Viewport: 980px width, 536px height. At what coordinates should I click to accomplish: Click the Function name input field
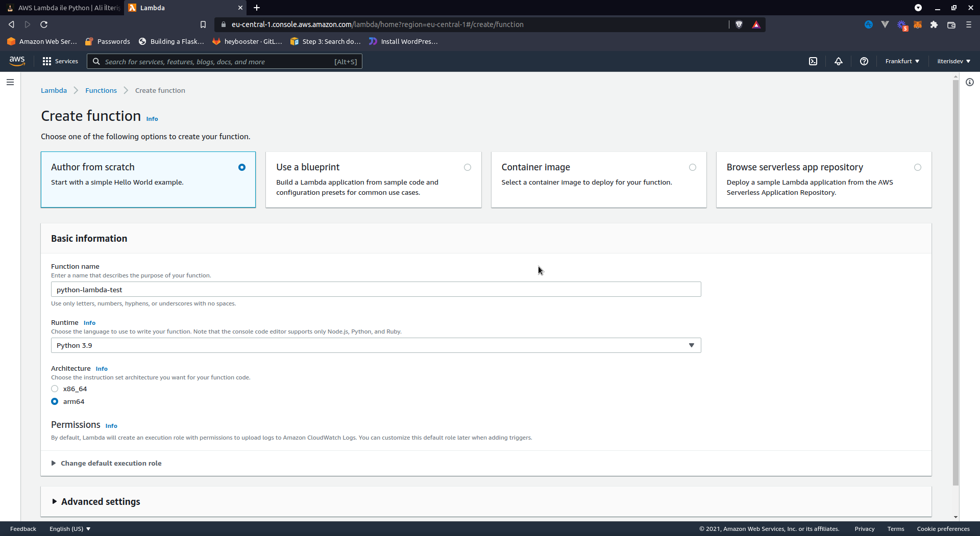coord(376,290)
